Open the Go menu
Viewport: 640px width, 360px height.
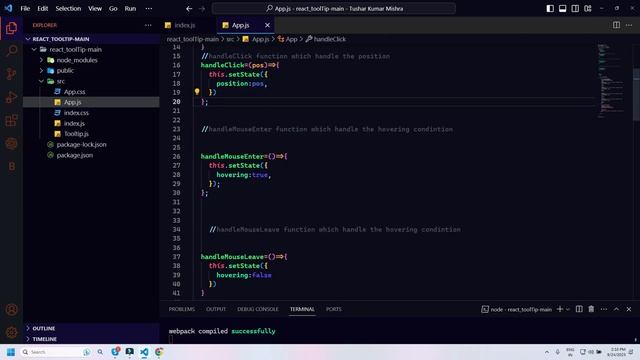113,9
